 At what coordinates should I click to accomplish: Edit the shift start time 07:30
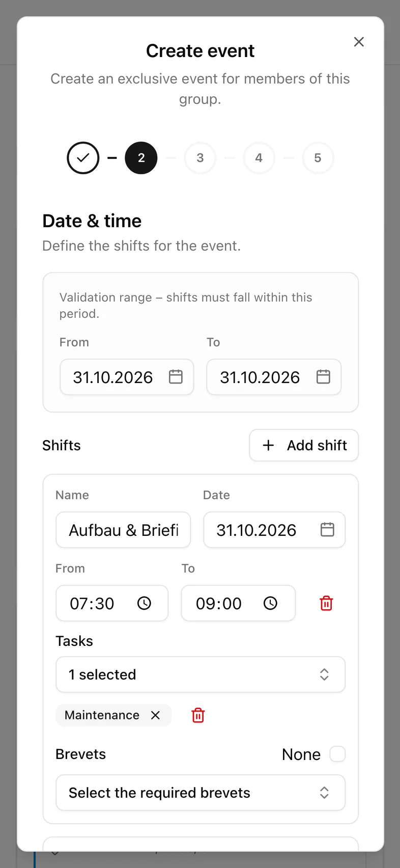112,603
